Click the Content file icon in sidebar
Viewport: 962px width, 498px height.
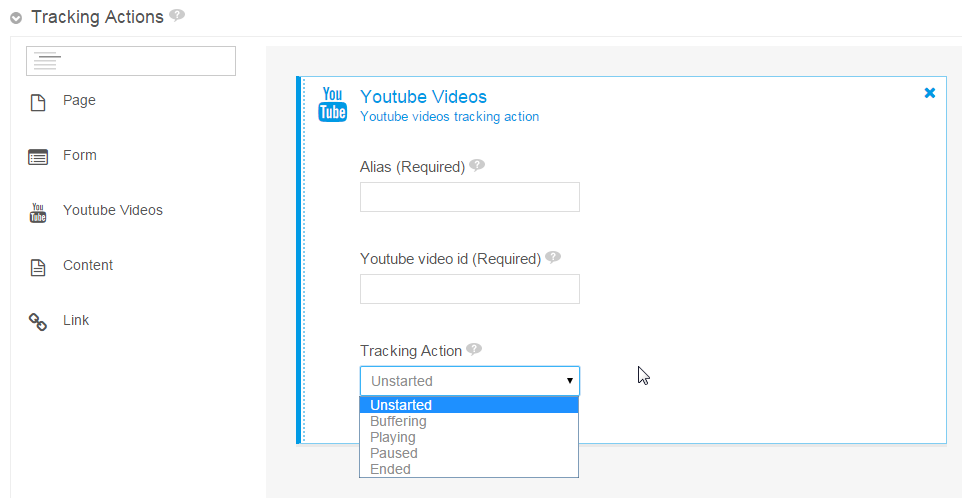click(38, 267)
